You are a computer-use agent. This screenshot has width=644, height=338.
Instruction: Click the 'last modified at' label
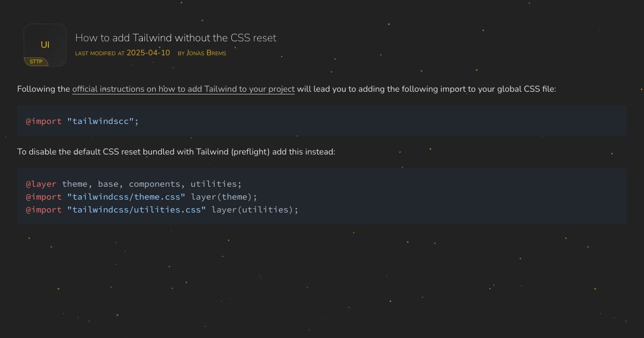[100, 53]
